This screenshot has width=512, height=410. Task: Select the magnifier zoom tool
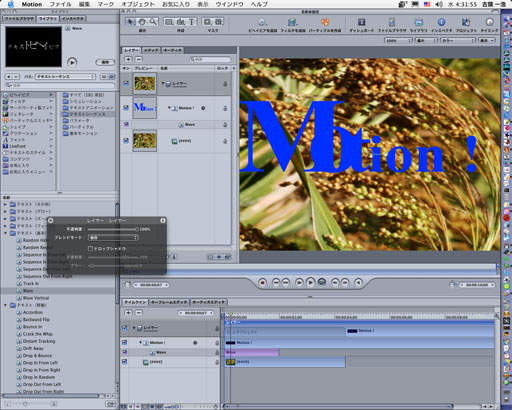(x=153, y=22)
